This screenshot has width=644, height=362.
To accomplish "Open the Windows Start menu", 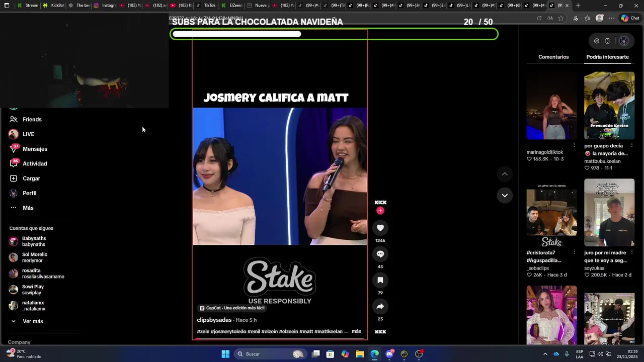I will [x=225, y=354].
